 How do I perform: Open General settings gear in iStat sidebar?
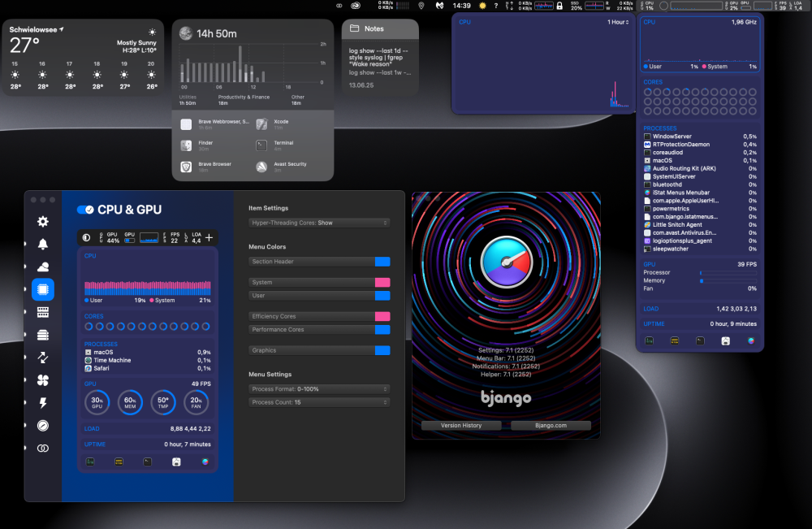[43, 222]
